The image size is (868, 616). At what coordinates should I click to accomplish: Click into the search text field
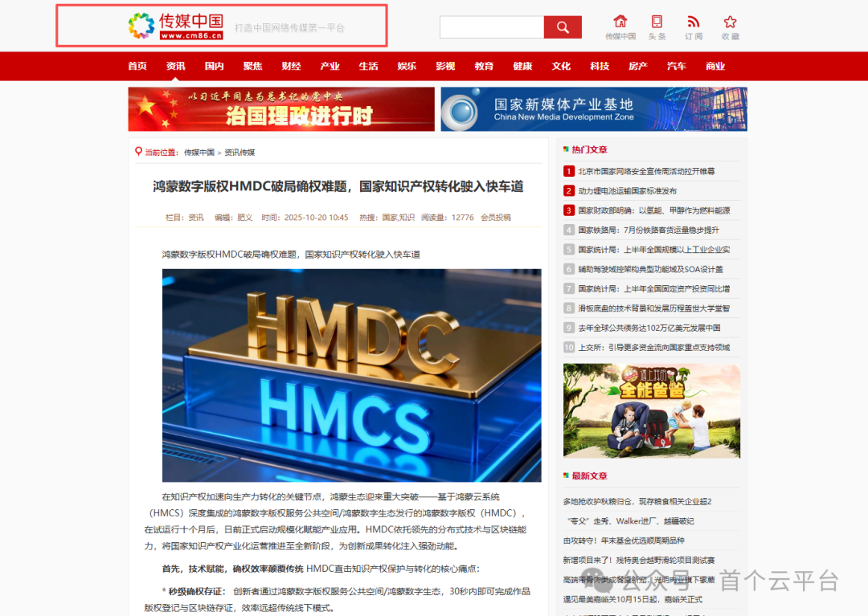click(x=491, y=27)
